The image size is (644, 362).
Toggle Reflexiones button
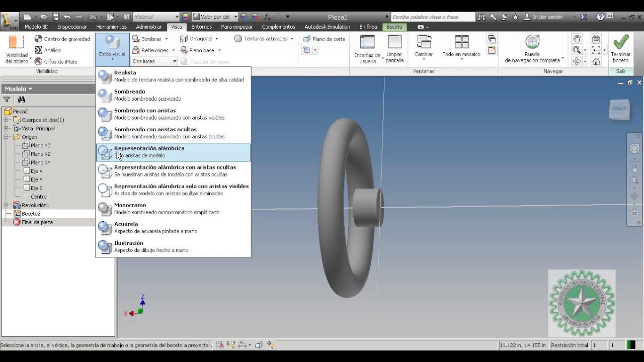pos(150,50)
